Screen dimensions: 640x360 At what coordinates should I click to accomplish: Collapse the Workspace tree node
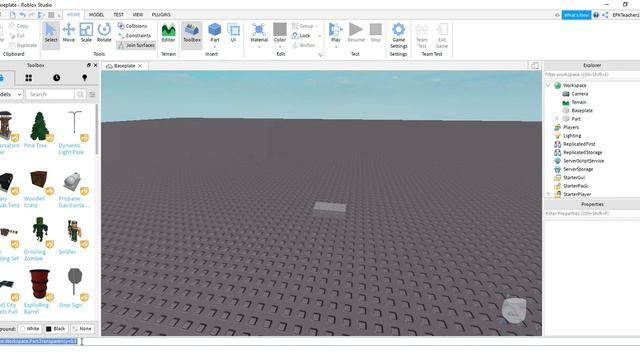(x=548, y=85)
